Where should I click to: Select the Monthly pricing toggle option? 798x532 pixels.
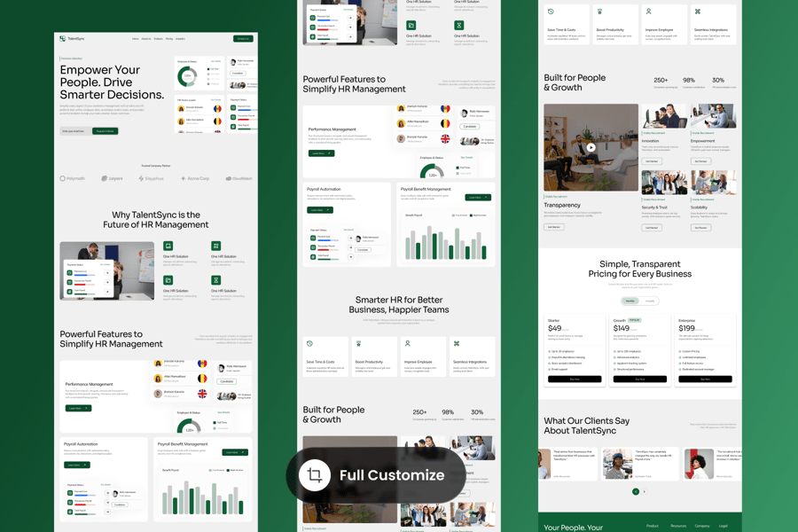pyautogui.click(x=630, y=301)
